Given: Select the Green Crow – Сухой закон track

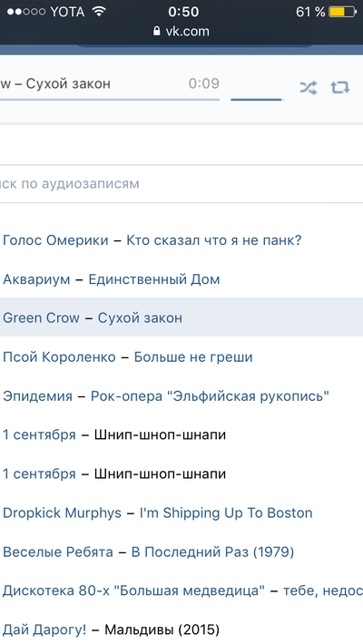Looking at the screenshot, I should pos(181,317).
